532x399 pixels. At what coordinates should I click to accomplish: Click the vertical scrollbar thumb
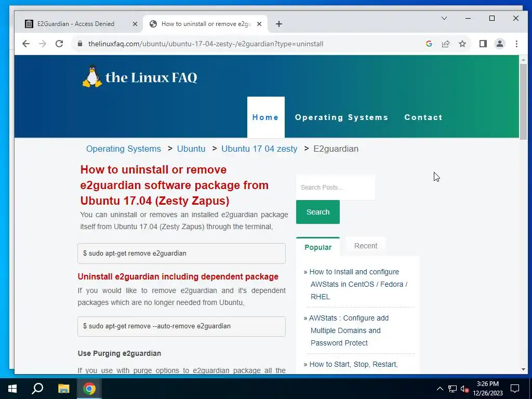(x=523, y=101)
